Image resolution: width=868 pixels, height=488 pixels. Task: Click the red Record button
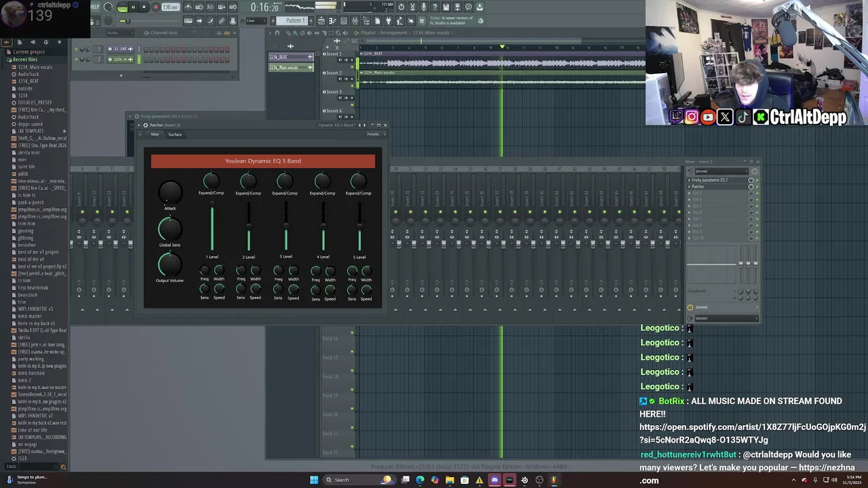156,7
